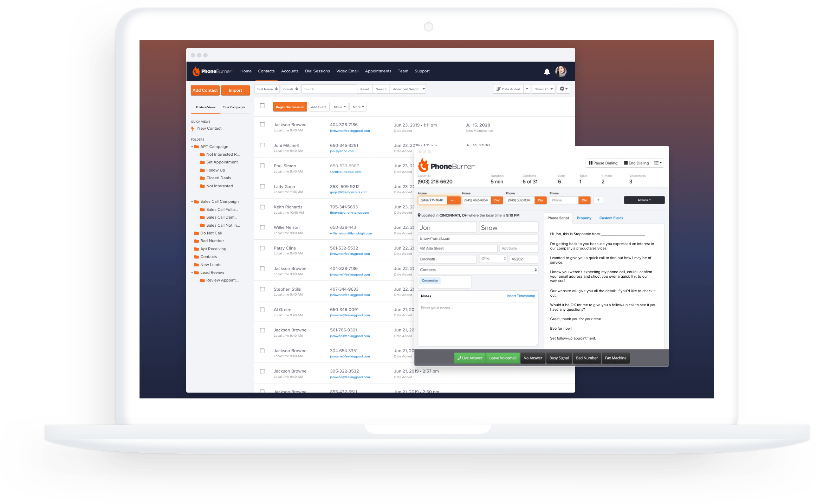Open the New Leads folder
Image resolution: width=817 pixels, height=504 pixels.
click(x=208, y=265)
